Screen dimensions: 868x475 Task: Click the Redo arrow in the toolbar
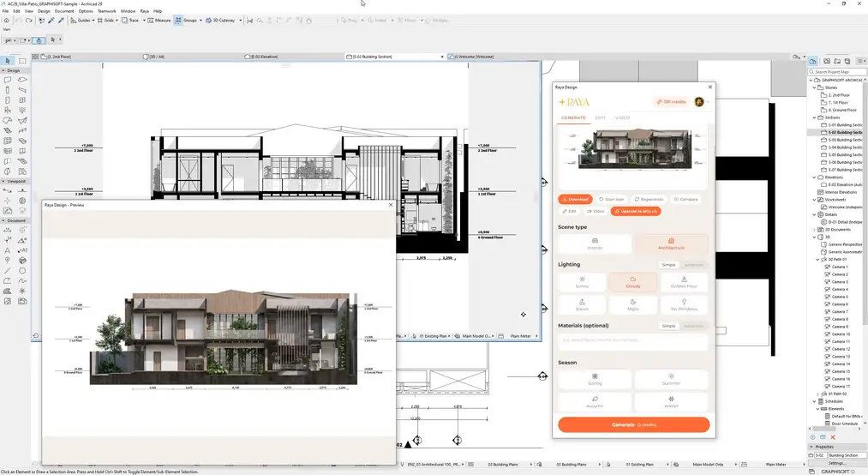(x=29, y=21)
